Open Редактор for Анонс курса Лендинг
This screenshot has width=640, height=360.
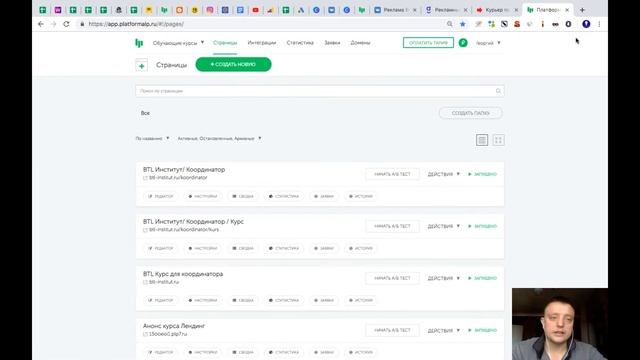pyautogui.click(x=160, y=352)
